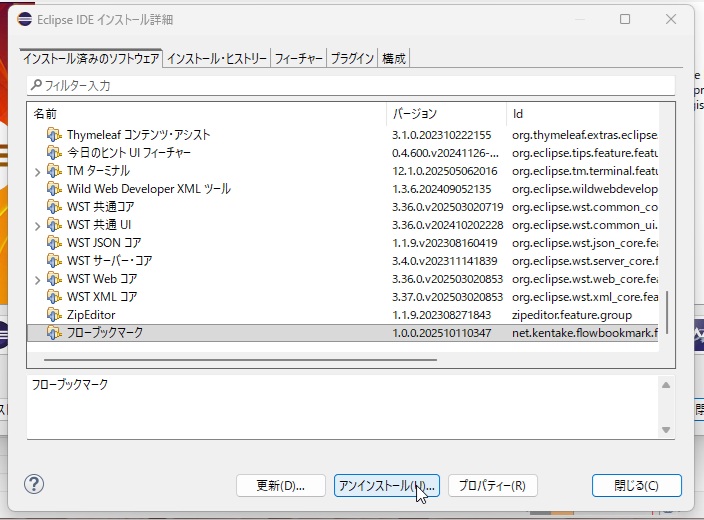The height and width of the screenshot is (520, 704).
Task: Sort the list by バージョン column header
Action: (445, 114)
